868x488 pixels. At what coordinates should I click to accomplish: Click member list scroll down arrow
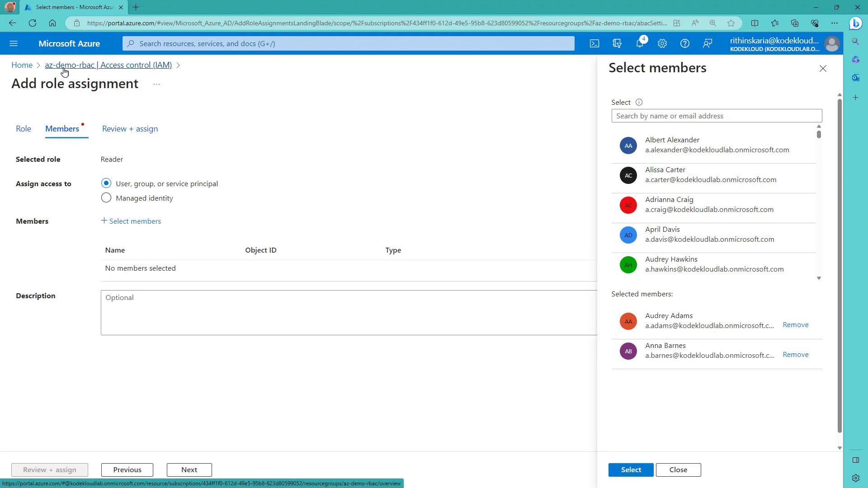tap(819, 278)
